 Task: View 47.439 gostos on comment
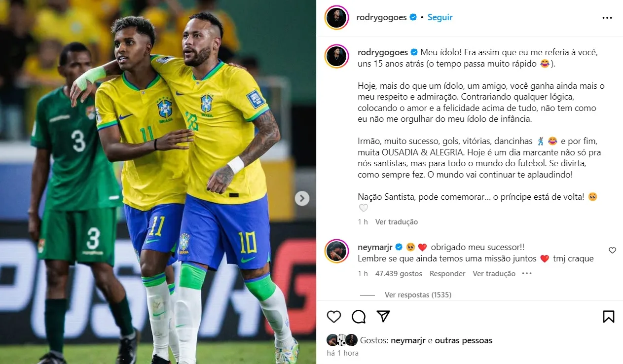tap(399, 273)
